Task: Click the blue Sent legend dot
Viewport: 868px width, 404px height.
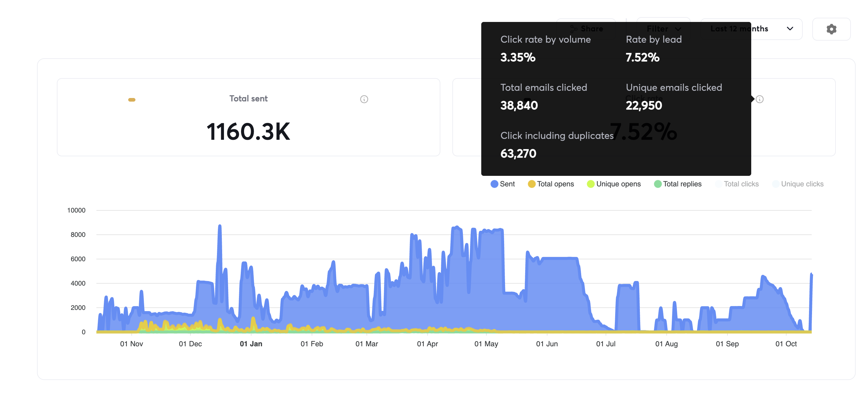Action: pos(494,184)
